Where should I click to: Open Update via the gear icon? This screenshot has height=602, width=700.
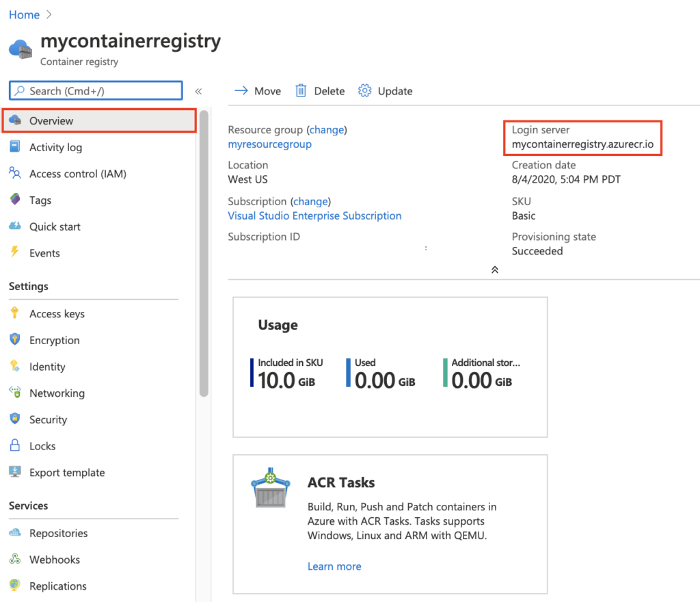(x=364, y=90)
